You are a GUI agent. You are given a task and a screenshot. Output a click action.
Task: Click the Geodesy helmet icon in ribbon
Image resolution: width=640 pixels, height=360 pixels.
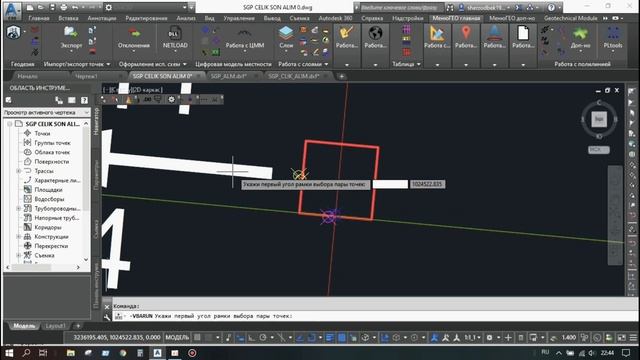(x=14, y=33)
